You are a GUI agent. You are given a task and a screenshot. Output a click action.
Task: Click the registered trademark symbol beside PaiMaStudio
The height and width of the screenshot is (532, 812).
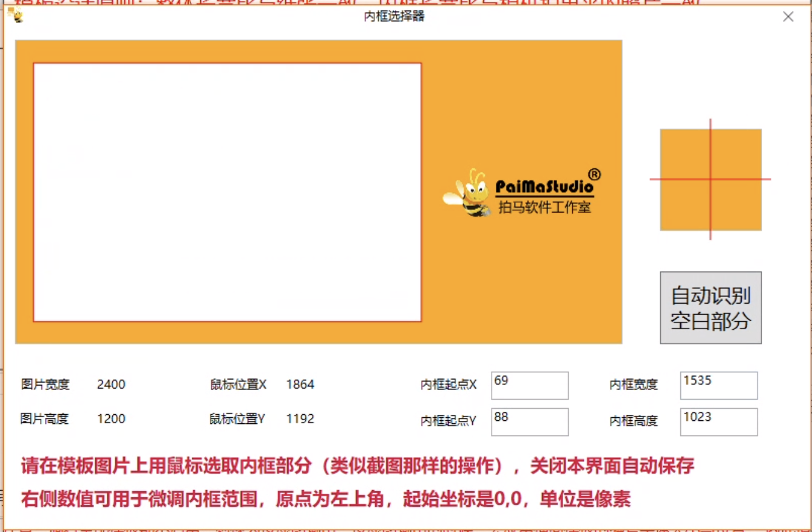(x=594, y=175)
